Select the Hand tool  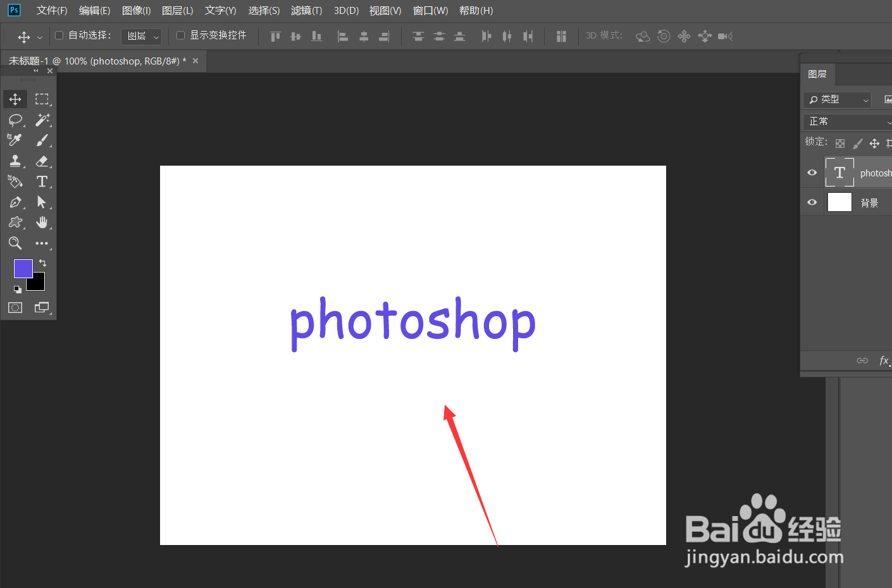42,223
